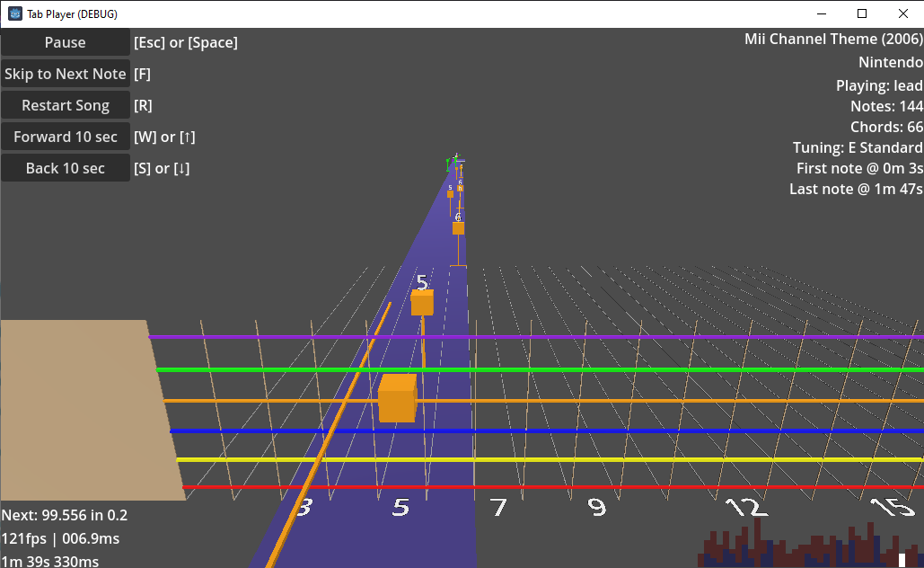Click the large orange note block on orange string
This screenshot has height=568, width=924.
pyautogui.click(x=397, y=398)
